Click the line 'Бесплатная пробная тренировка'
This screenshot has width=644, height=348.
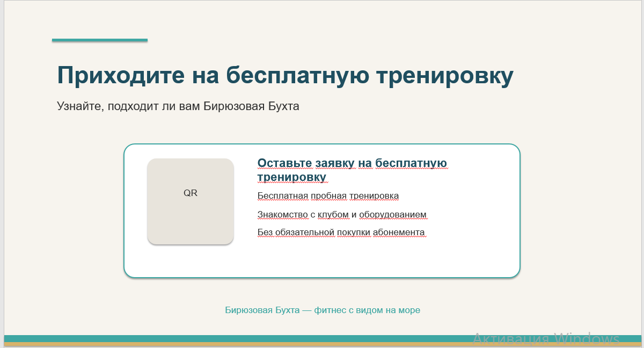click(x=328, y=195)
